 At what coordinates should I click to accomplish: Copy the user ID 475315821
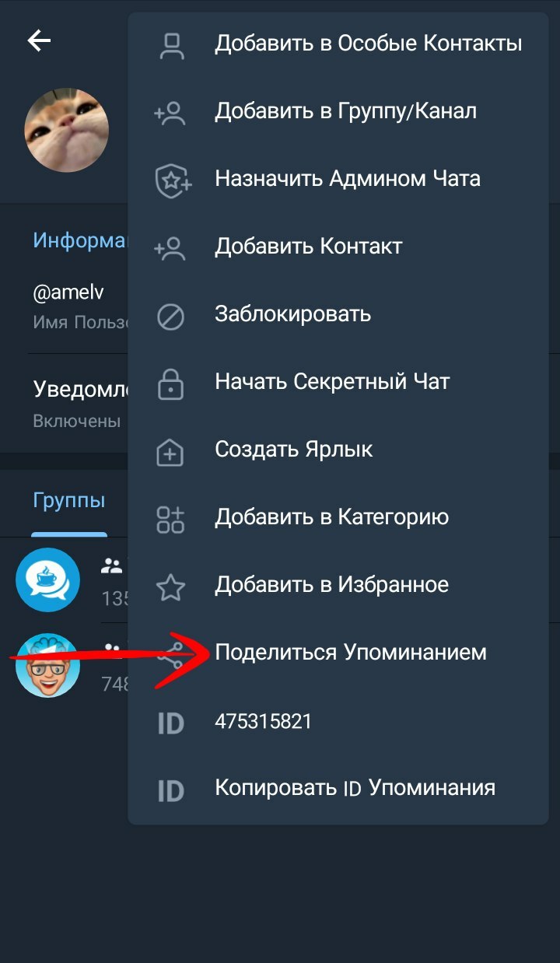click(263, 721)
